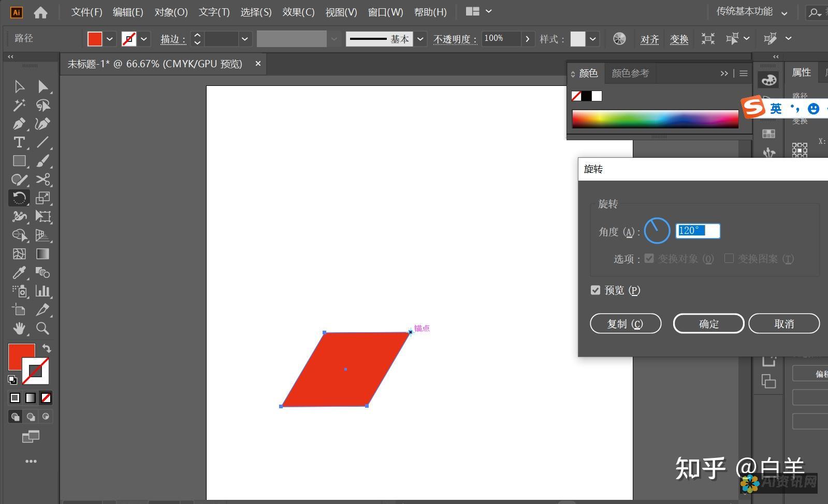This screenshot has width=828, height=504.
Task: Open the Edit menu
Action: pyautogui.click(x=128, y=12)
